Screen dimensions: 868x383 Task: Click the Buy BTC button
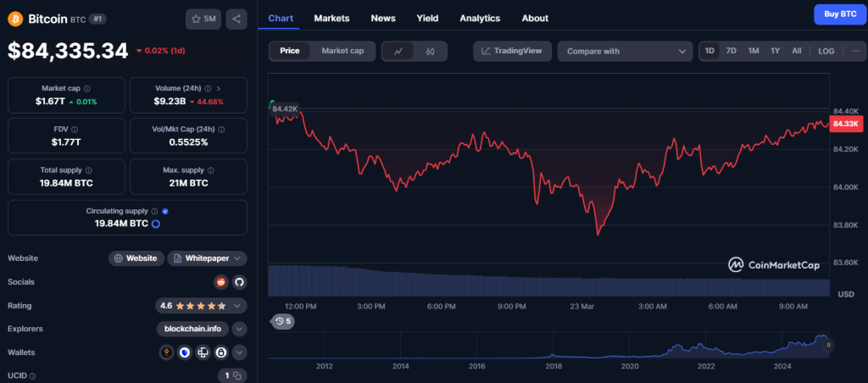[x=840, y=14]
